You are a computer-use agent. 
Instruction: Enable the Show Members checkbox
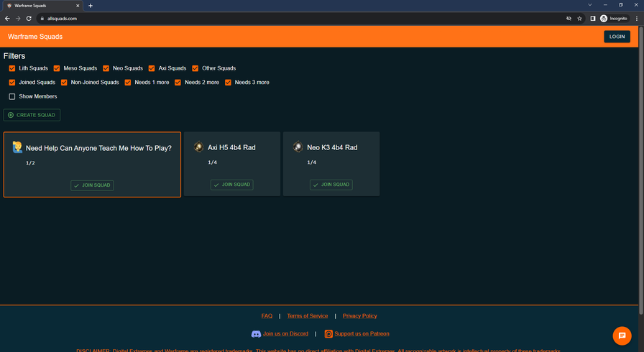tap(12, 96)
